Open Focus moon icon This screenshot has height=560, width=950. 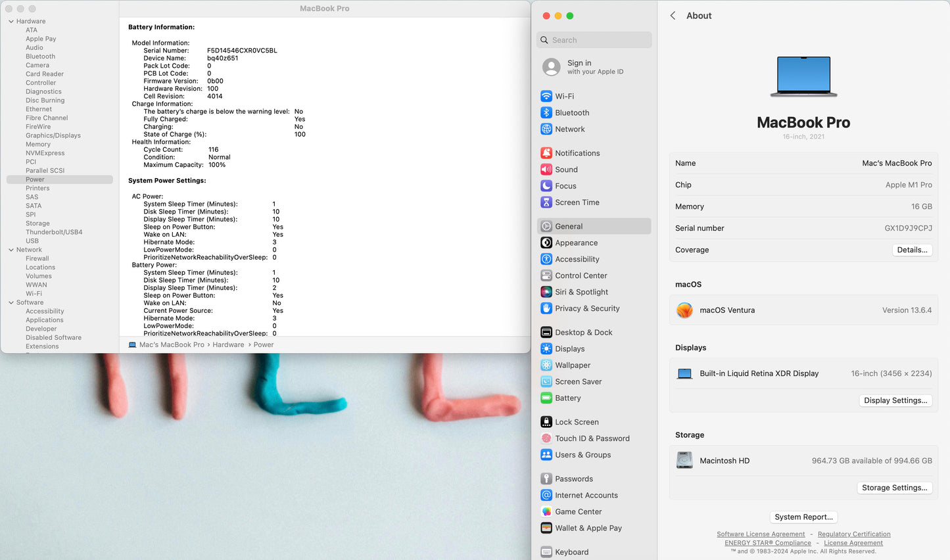546,185
